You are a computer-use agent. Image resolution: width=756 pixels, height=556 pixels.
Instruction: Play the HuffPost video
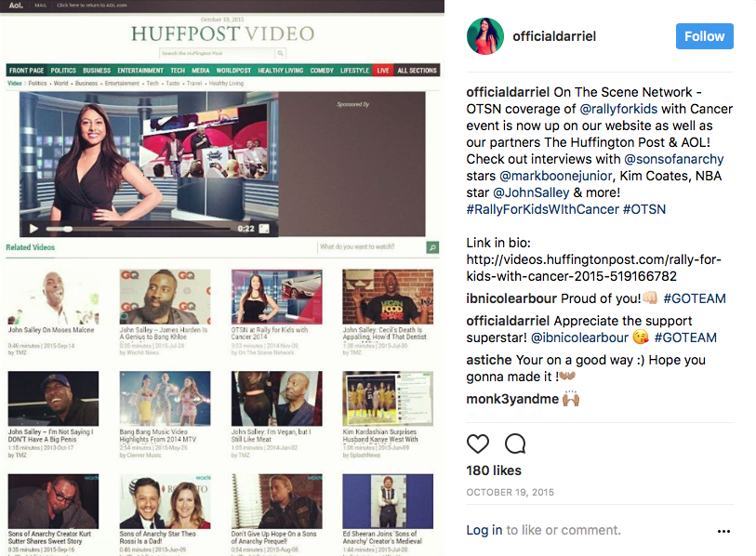click(x=33, y=229)
